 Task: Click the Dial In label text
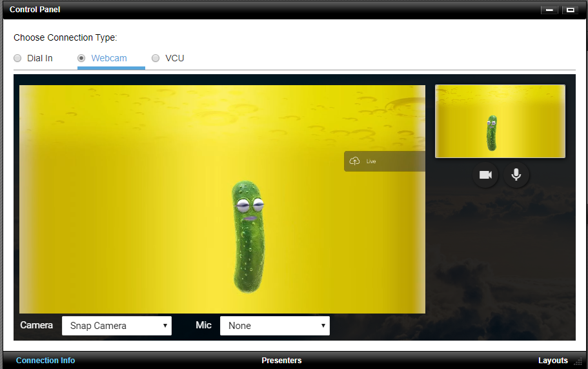pos(40,58)
